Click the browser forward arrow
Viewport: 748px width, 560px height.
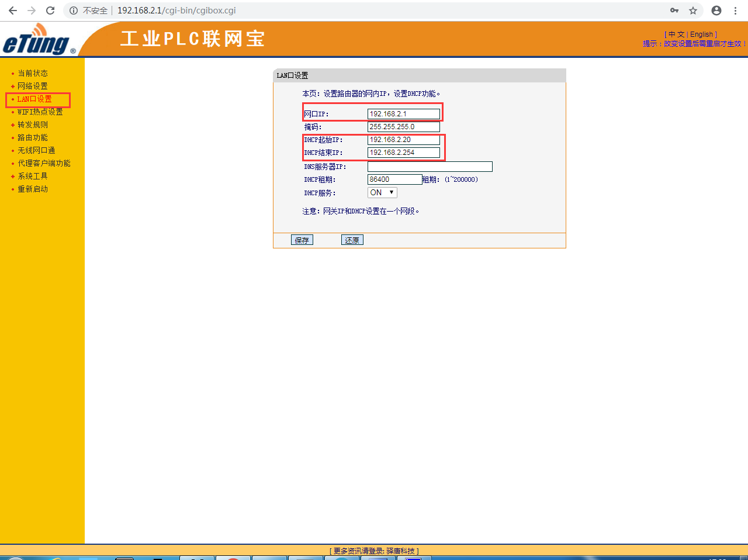(32, 11)
